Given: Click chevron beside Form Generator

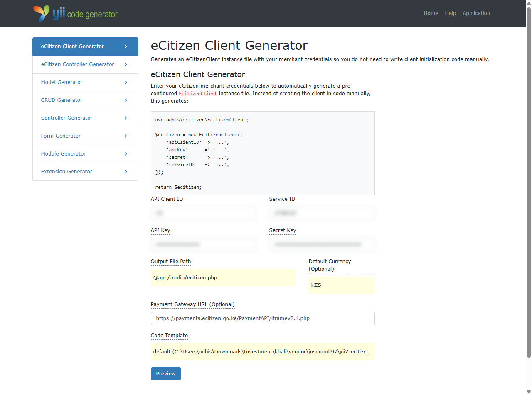Looking at the screenshot, I should pyautogui.click(x=126, y=136).
